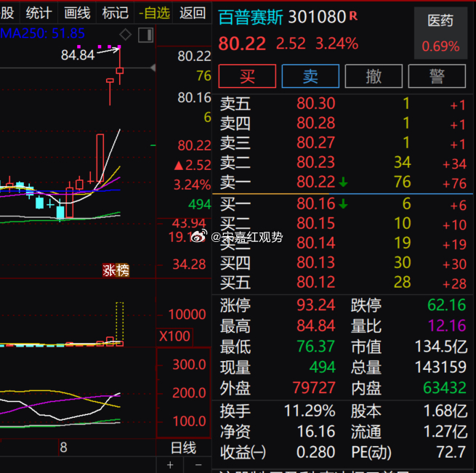Screen dimensions: 476x473
Task: Click 量比 value 12.16
Action: pyautogui.click(x=447, y=326)
